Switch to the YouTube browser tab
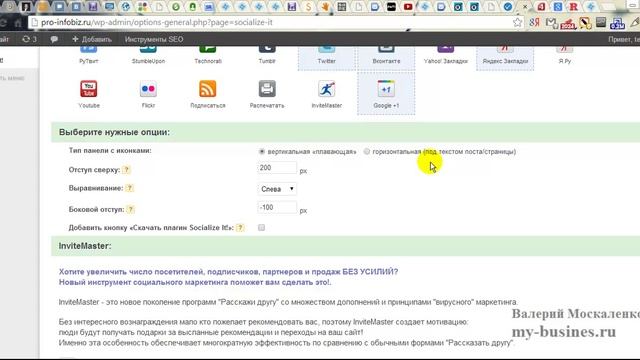The height and width of the screenshot is (360, 640). tap(408, 7)
